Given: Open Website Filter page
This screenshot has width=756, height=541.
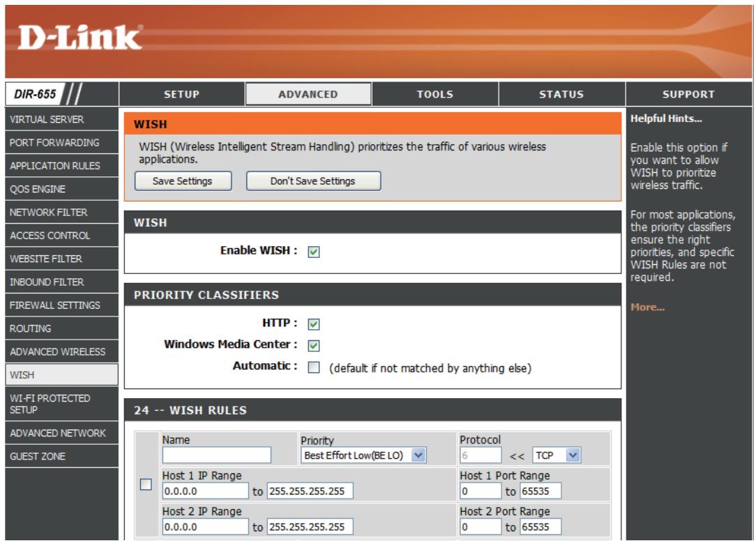Looking at the screenshot, I should [x=61, y=259].
